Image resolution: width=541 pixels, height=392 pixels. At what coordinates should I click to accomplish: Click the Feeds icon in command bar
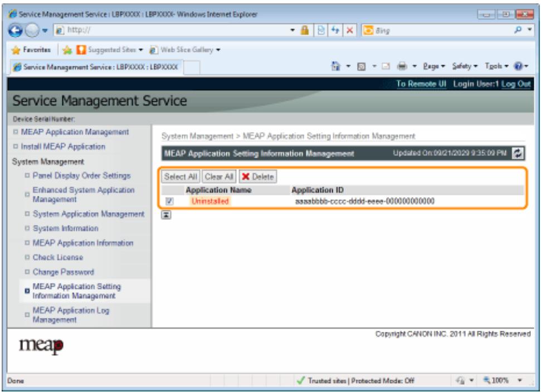pos(361,66)
